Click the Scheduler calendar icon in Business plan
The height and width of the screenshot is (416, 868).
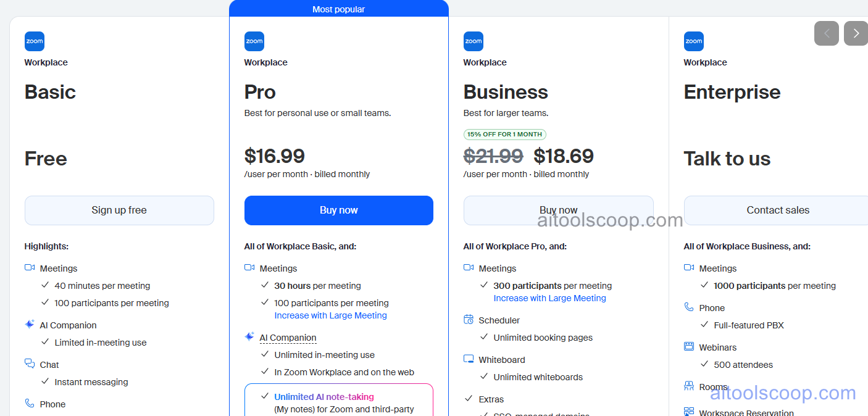[x=468, y=320]
